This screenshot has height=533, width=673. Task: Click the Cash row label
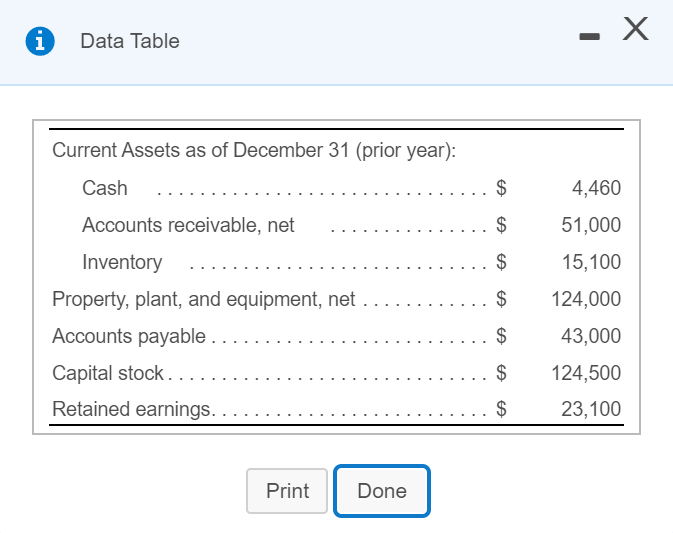(105, 188)
